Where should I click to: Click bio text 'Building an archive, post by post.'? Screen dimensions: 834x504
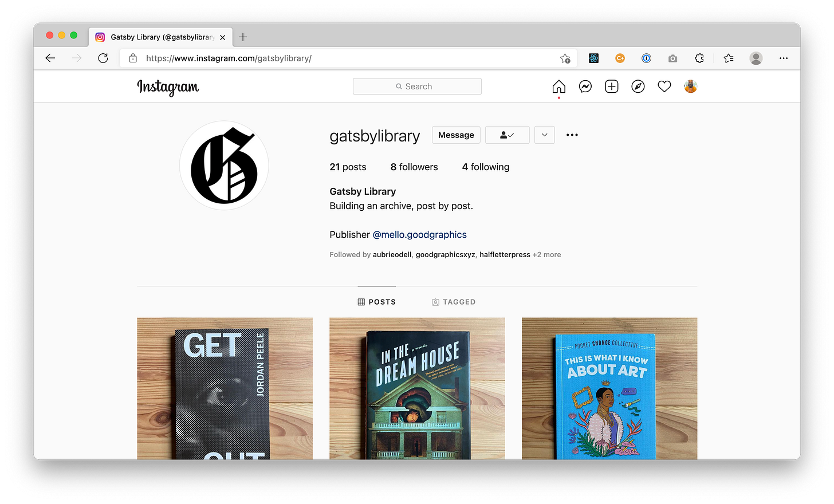coord(401,206)
